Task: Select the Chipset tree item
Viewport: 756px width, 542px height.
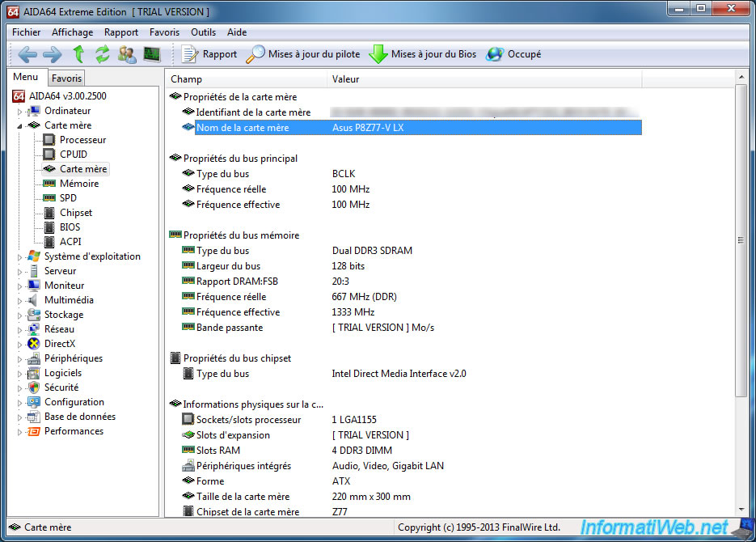Action: pyautogui.click(x=76, y=213)
